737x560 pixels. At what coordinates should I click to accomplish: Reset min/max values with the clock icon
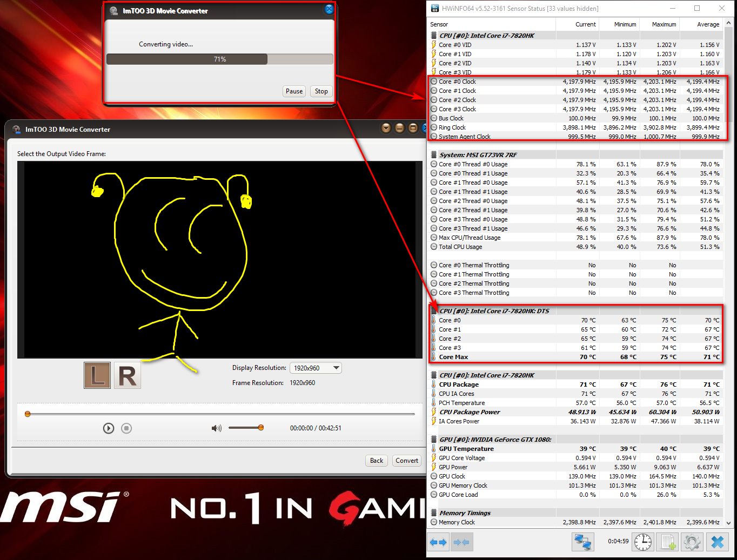click(x=643, y=542)
